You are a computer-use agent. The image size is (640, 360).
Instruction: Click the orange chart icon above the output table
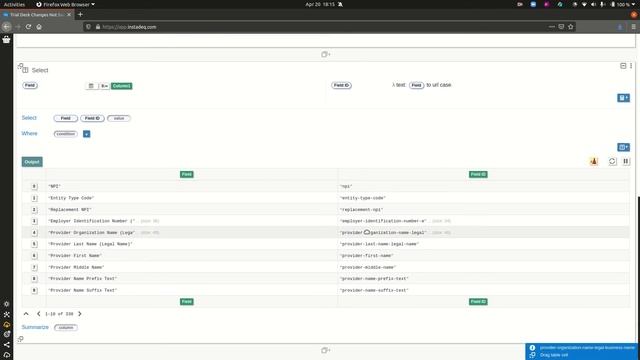tap(594, 162)
